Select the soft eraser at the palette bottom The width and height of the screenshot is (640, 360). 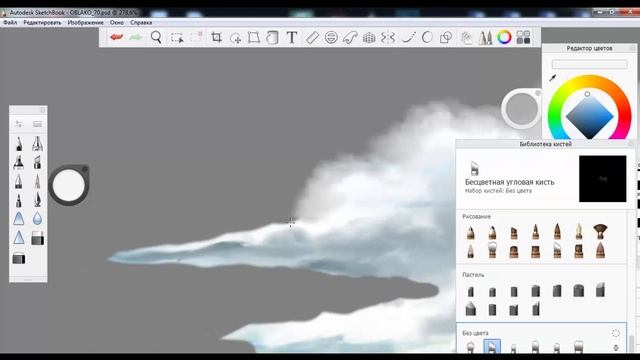[19, 258]
